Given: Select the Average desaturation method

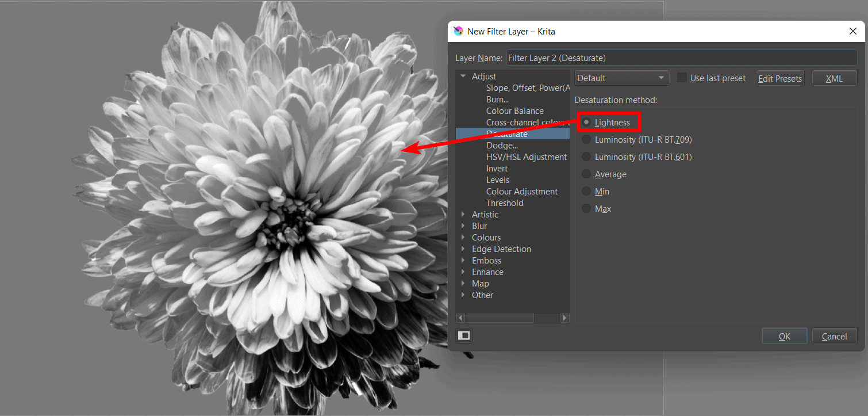Looking at the screenshot, I should tap(586, 174).
